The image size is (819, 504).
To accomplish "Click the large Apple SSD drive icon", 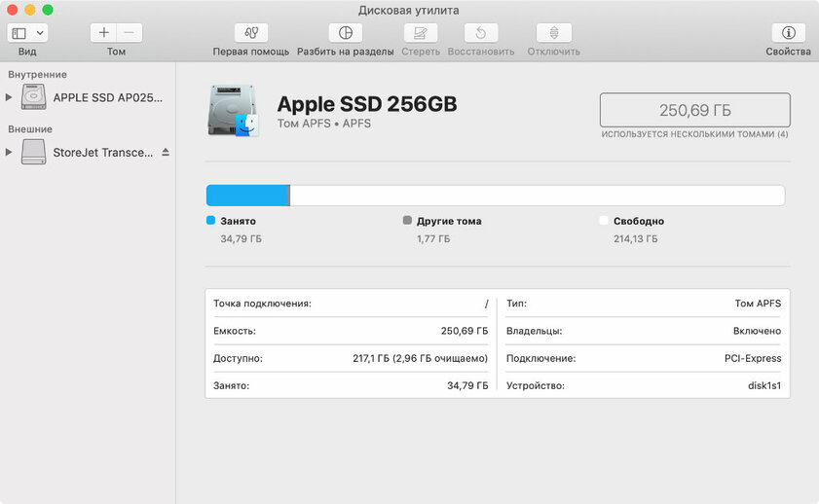I will point(232,110).
